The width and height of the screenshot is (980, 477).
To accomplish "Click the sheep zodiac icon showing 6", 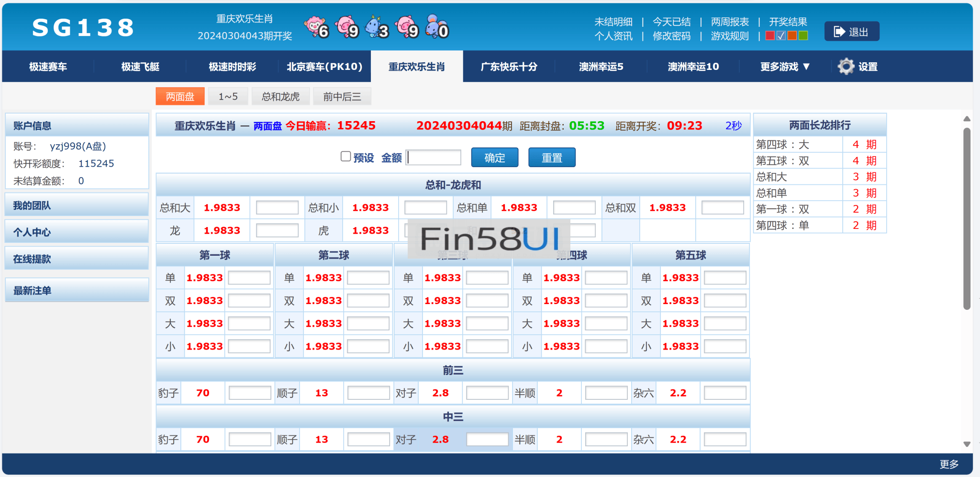I will (316, 27).
